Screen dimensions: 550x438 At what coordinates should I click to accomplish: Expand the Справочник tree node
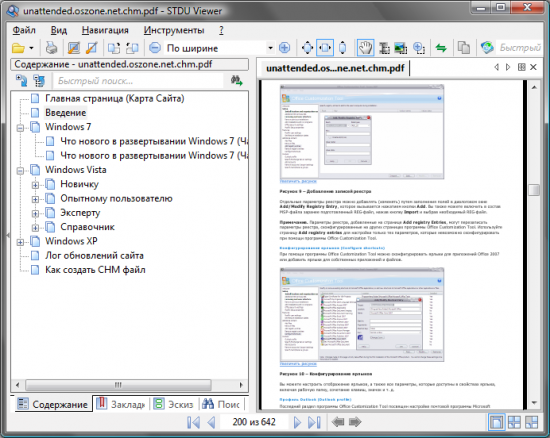pos(35,228)
